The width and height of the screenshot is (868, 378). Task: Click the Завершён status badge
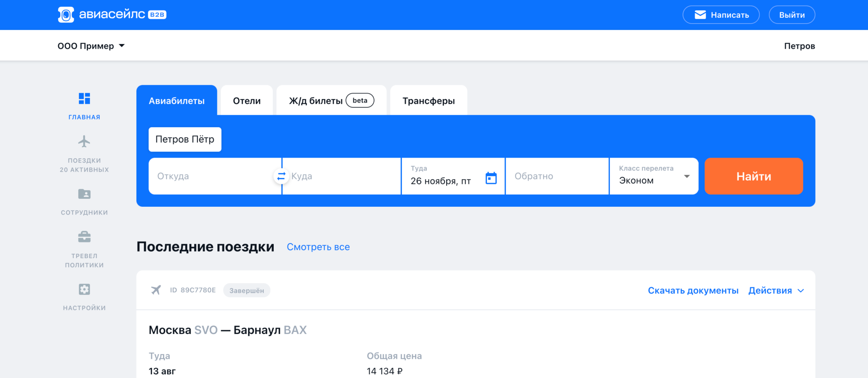[x=247, y=290]
